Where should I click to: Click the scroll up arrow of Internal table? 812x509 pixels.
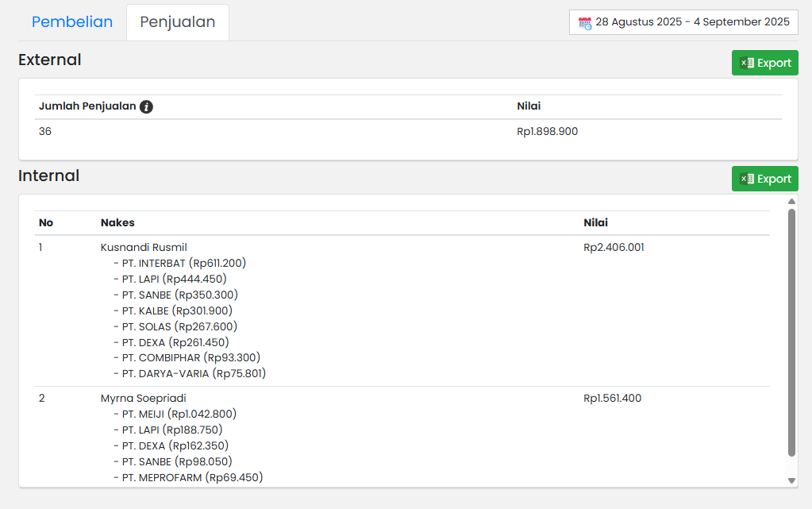pyautogui.click(x=791, y=202)
